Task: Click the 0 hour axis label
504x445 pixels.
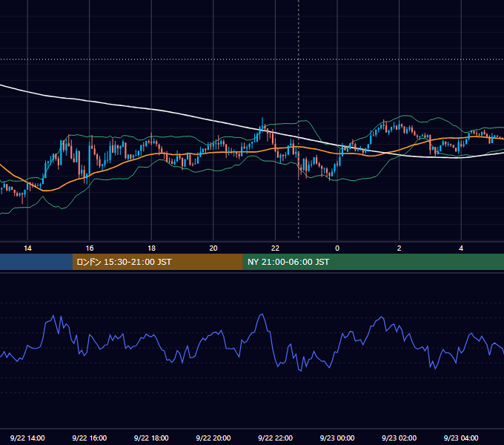Action: 337,248
